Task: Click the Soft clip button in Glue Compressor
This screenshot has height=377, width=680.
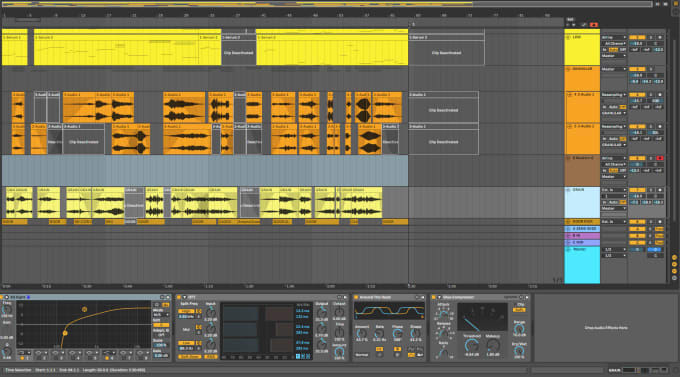Action: pyautogui.click(x=519, y=310)
